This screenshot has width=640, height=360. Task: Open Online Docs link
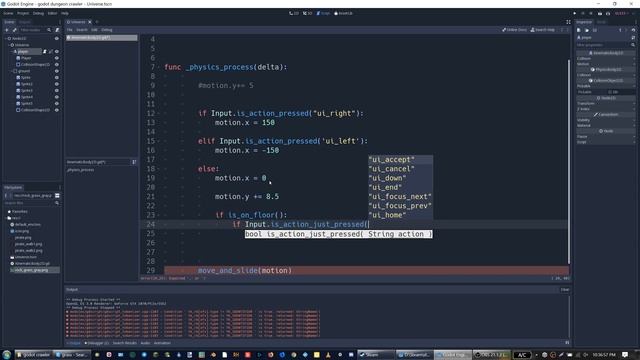514,30
